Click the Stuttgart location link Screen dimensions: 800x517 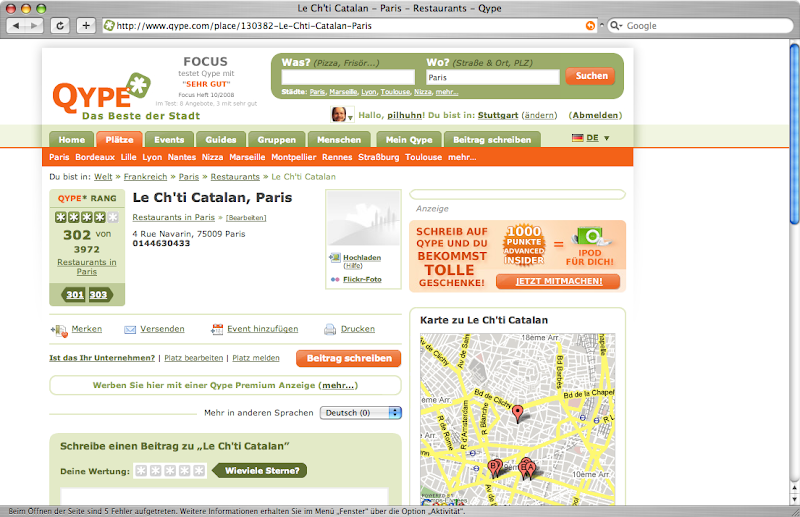(x=498, y=115)
